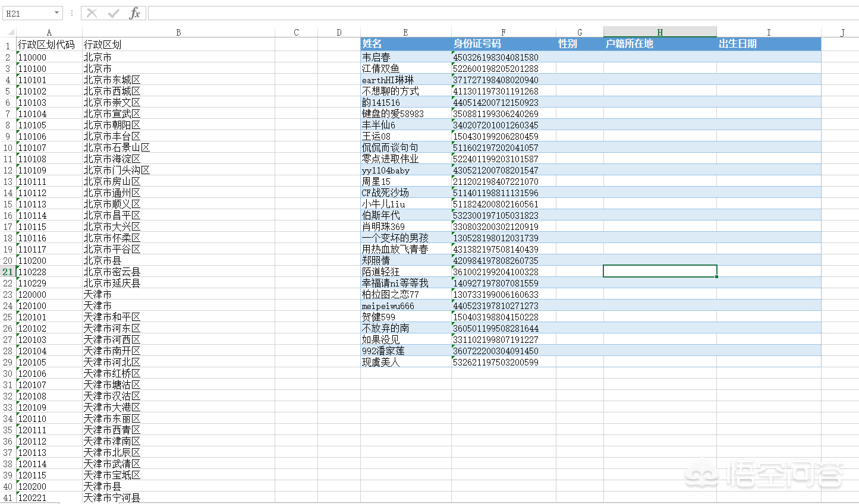
Task: Select column I header
Action: click(769, 33)
